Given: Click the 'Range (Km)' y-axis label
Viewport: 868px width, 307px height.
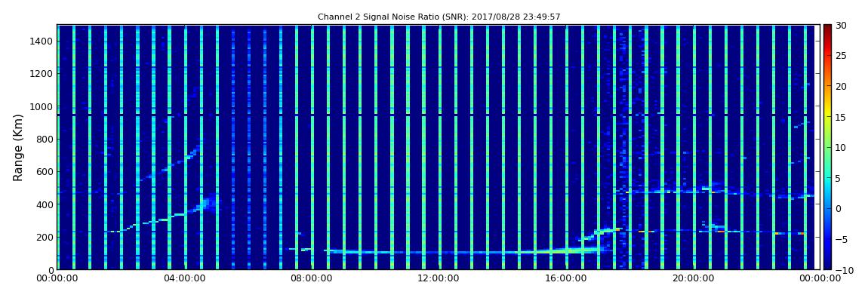Looking at the screenshot, I should [18, 147].
